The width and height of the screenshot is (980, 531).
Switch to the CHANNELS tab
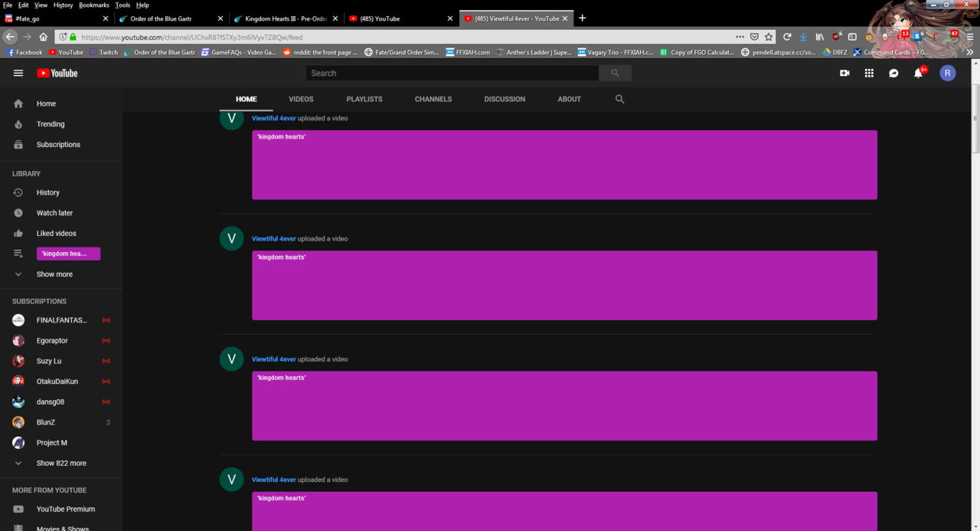click(x=433, y=99)
